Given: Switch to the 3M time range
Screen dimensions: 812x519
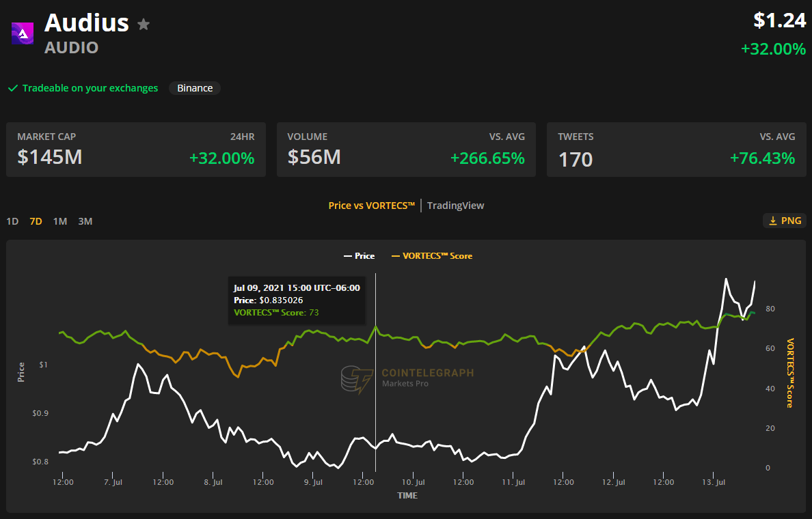Looking at the screenshot, I should tap(85, 221).
